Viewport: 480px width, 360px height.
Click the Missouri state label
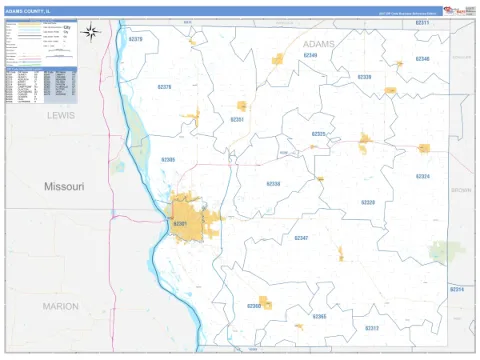(64, 186)
